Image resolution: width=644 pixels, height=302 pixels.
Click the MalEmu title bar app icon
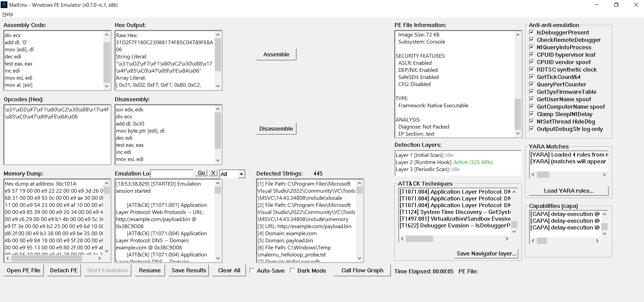pyautogui.click(x=4, y=5)
